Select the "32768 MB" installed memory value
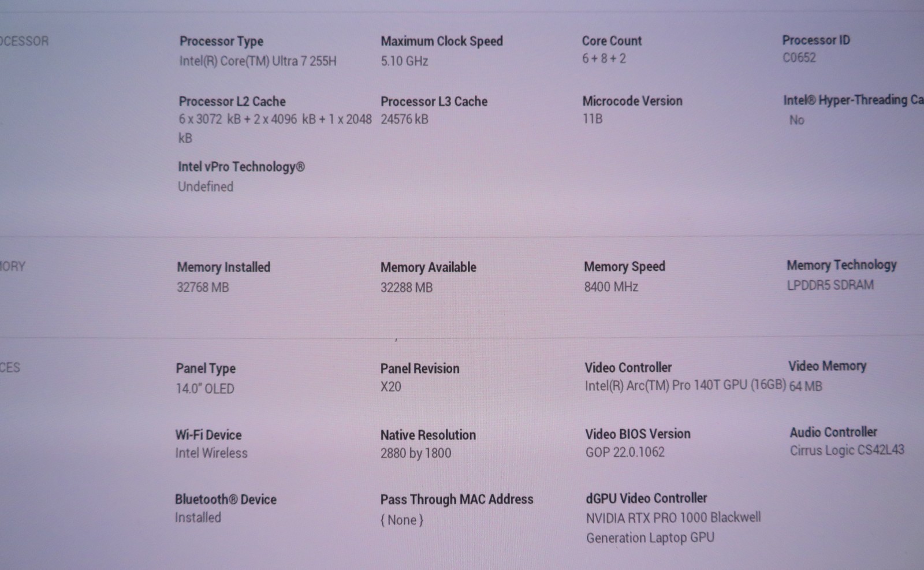The width and height of the screenshot is (924, 570). coord(203,287)
